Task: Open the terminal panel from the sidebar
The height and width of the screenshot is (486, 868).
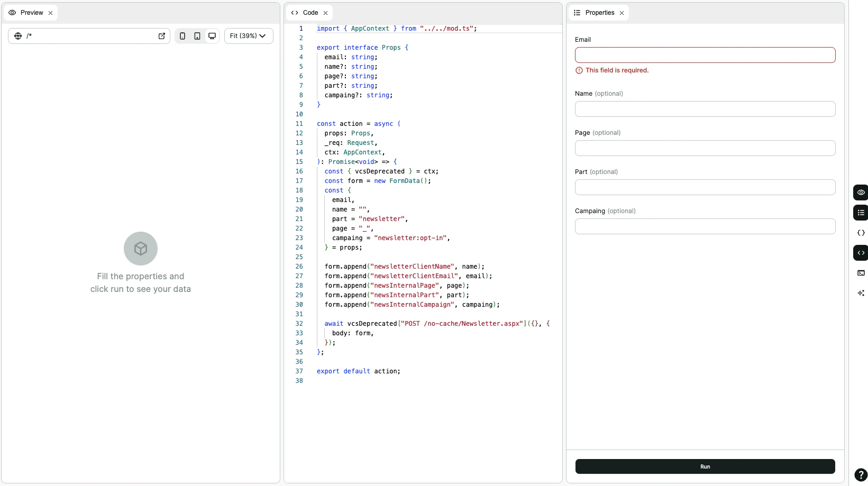Action: pyautogui.click(x=861, y=273)
